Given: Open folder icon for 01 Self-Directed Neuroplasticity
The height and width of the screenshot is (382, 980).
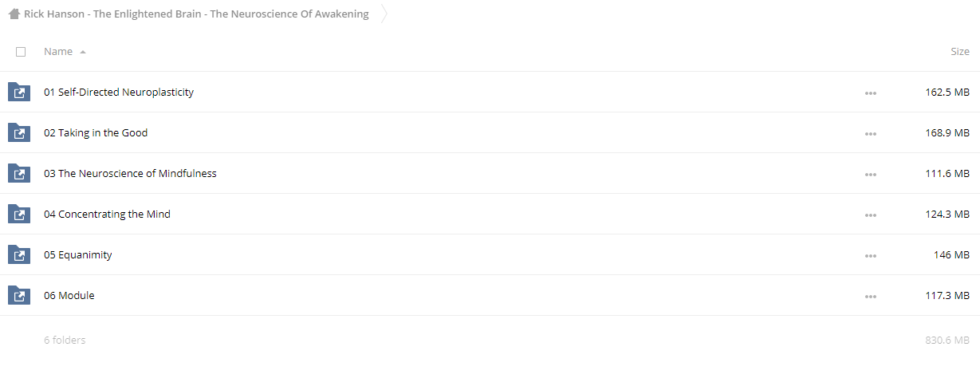Looking at the screenshot, I should 19,92.
